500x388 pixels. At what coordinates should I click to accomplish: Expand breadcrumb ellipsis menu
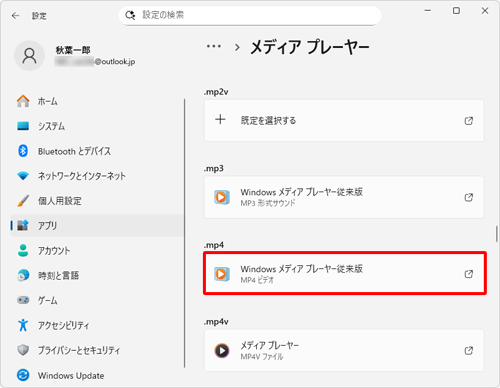(x=214, y=47)
